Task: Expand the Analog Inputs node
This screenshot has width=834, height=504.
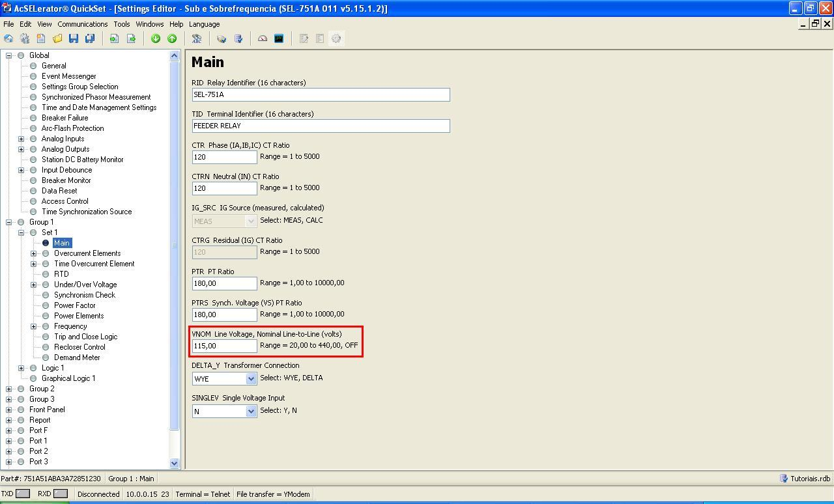Action: click(21, 139)
